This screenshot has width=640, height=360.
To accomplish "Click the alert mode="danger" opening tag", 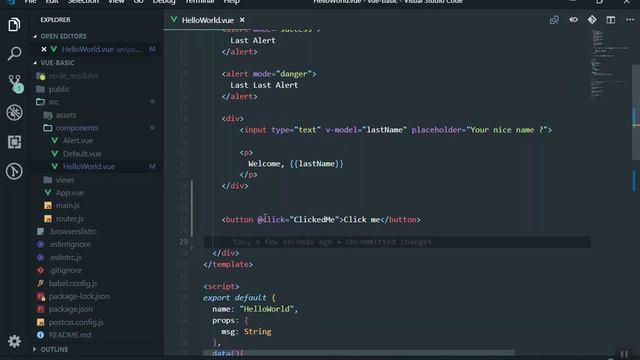I will (269, 74).
